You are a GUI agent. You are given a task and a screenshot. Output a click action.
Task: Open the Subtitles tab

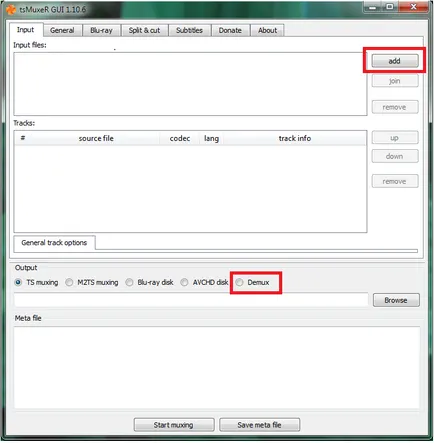pyautogui.click(x=189, y=30)
